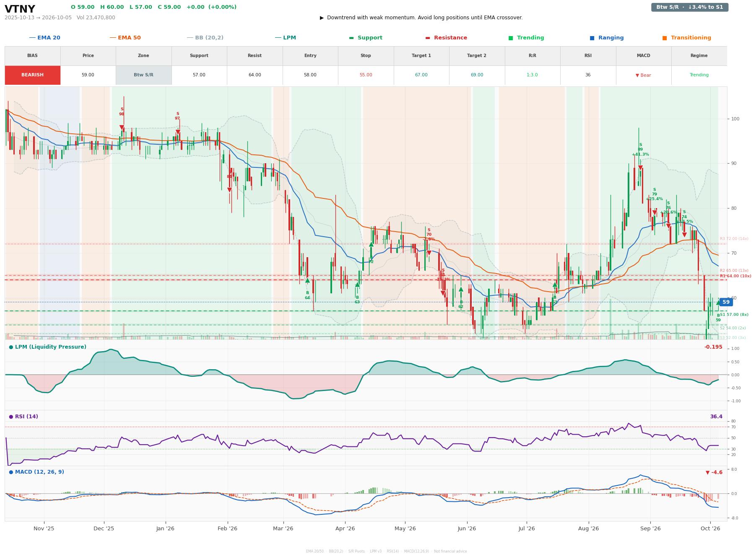Click the MACD value -4.6 indicator
The height and width of the screenshot is (558, 756).
click(714, 472)
